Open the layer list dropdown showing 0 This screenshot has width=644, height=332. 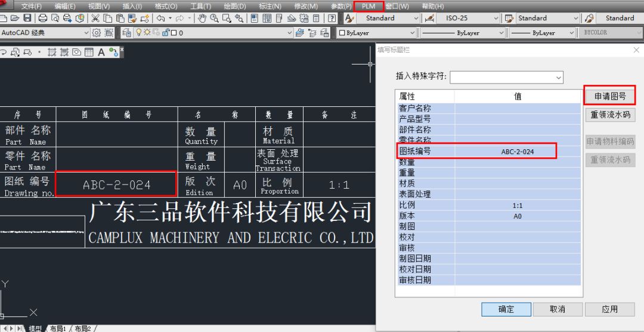[x=213, y=32]
